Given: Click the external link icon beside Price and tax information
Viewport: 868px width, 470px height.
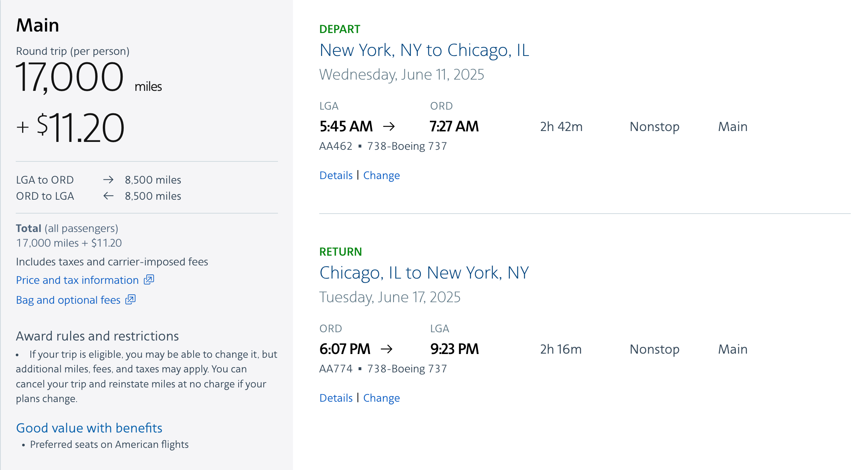Looking at the screenshot, I should (149, 280).
